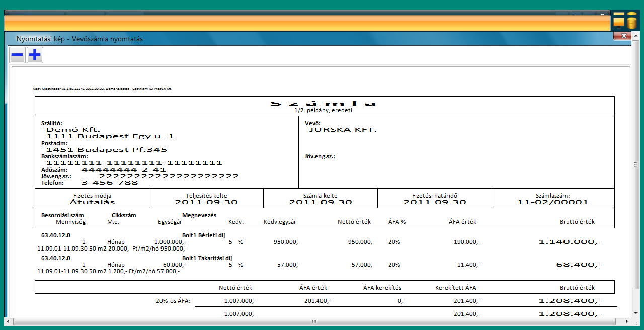This screenshot has width=644, height=330.
Task: Click gross value 1.140.000,-
Action: 571,242
